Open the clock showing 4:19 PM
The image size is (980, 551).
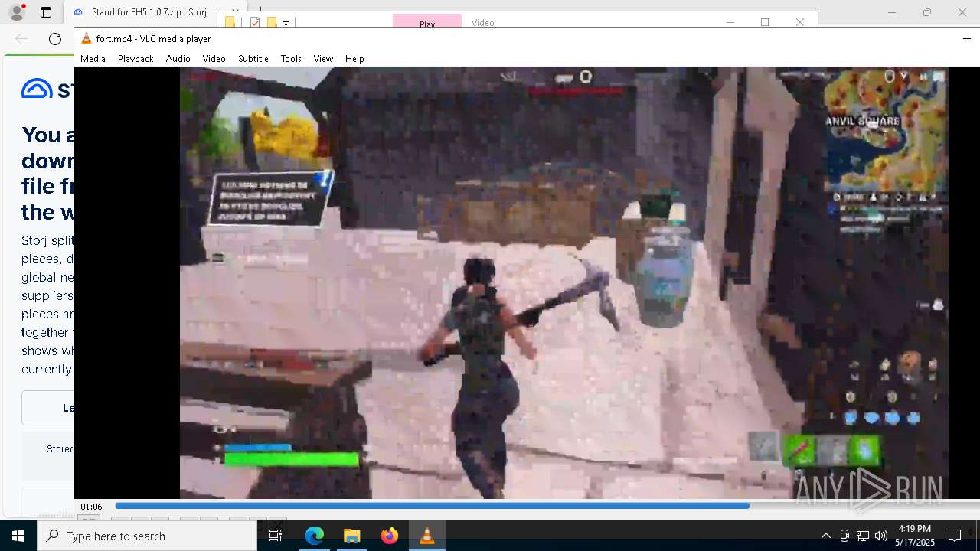coord(915,536)
